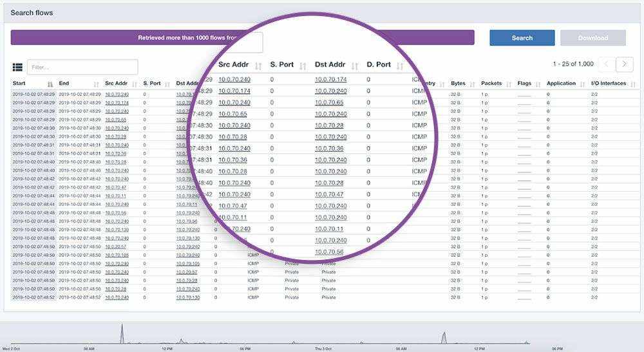644x352 pixels.
Task: Click the purple Retrieved flows status bar
Action: [242, 37]
